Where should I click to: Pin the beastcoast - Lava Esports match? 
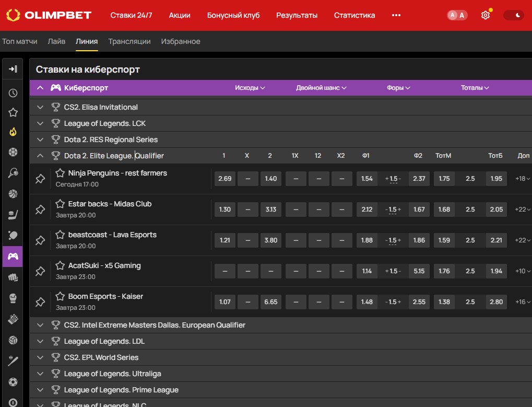click(40, 240)
